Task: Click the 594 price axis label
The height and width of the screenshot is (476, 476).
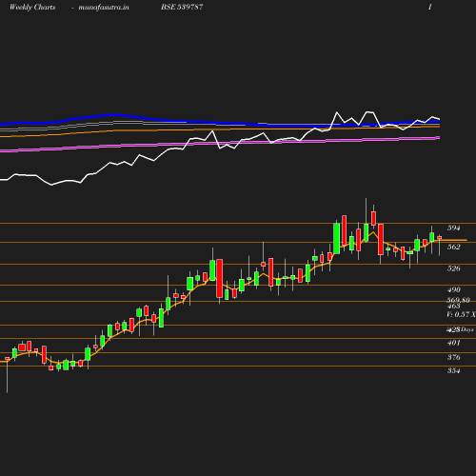Action: (x=453, y=228)
